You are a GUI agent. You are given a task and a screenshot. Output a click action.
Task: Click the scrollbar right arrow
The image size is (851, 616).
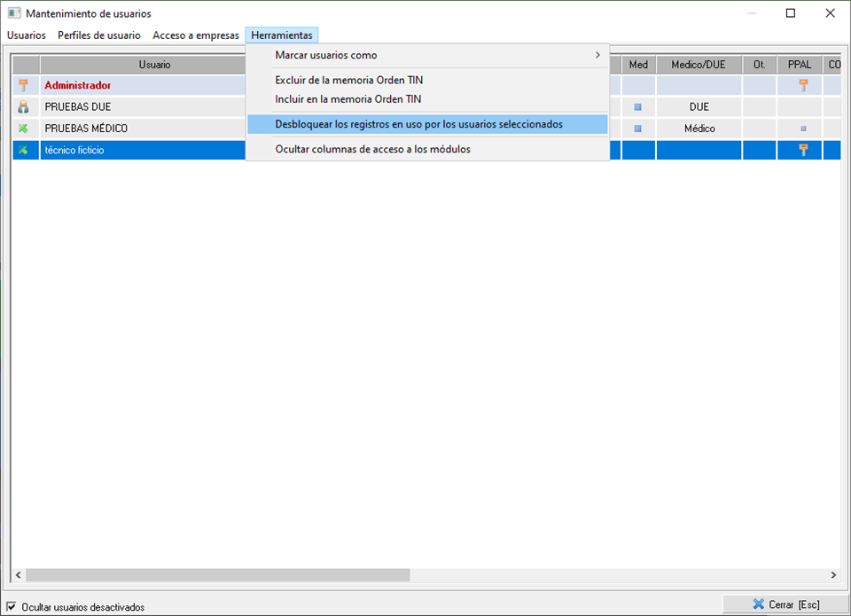pos(832,575)
